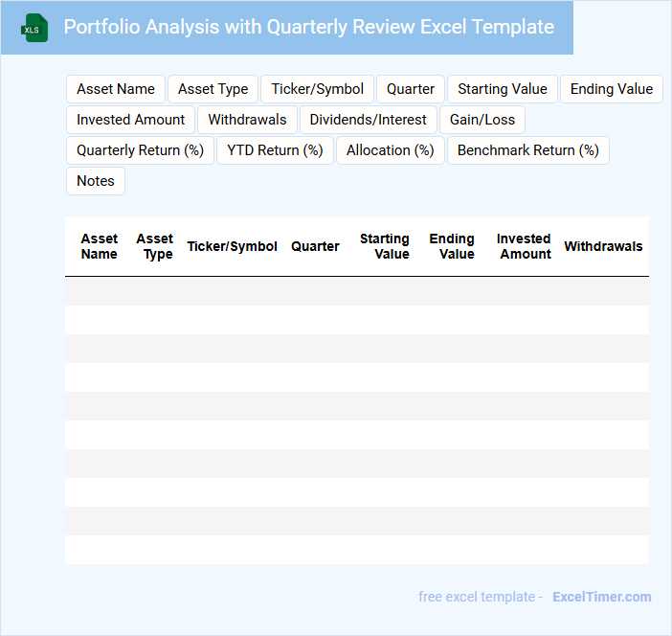
Task: Open the ExcelTimer.com link
Action: click(x=601, y=597)
